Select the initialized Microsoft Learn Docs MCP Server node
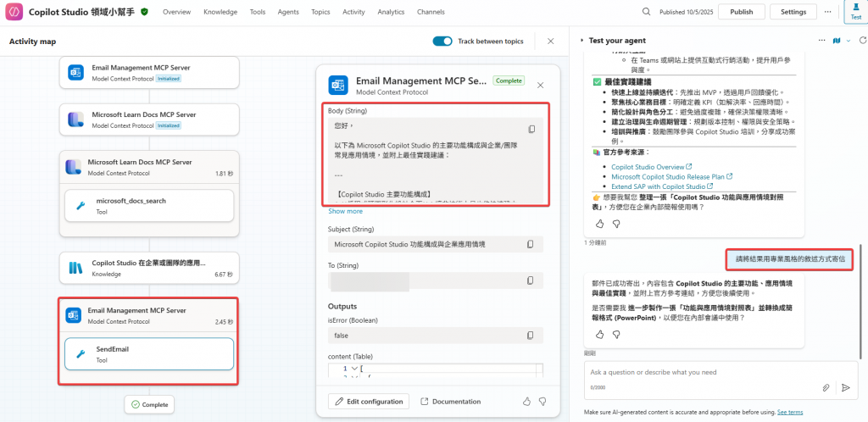 [149, 119]
